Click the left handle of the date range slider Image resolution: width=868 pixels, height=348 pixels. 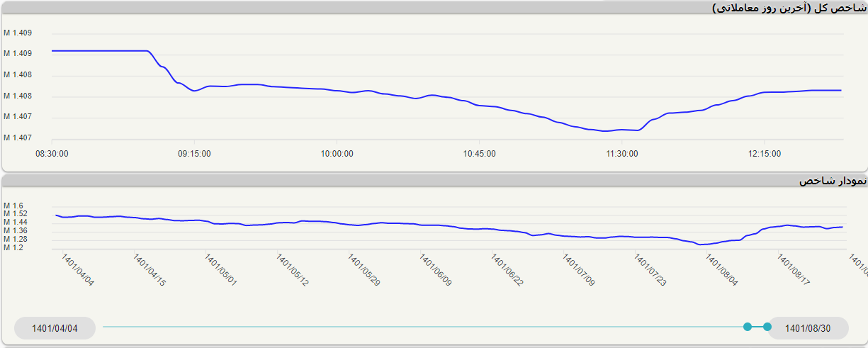coord(748,327)
